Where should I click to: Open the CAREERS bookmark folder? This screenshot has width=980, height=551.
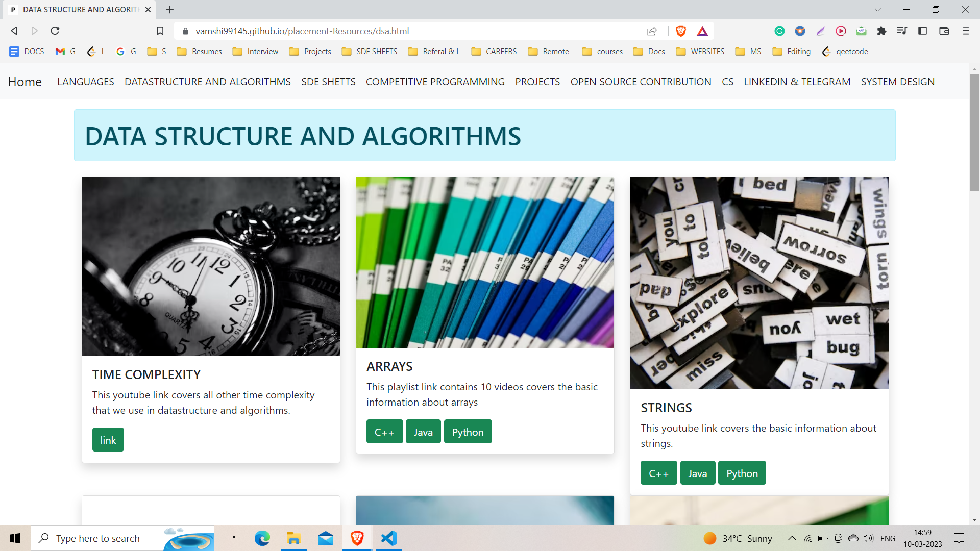[494, 52]
